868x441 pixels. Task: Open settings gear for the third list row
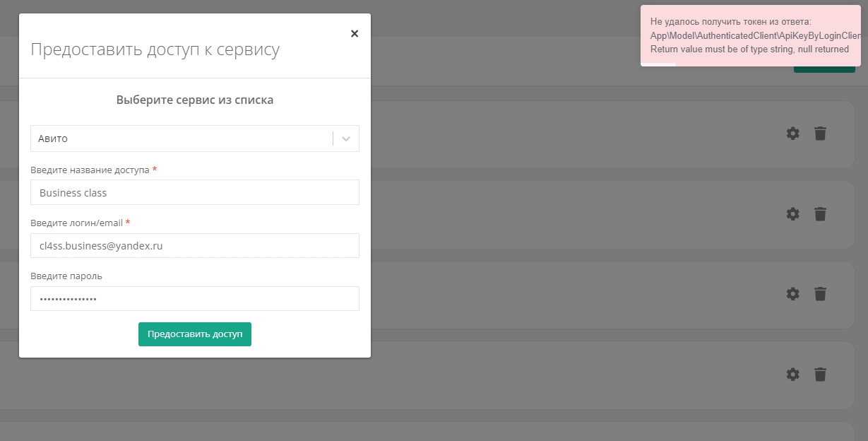[x=793, y=293]
